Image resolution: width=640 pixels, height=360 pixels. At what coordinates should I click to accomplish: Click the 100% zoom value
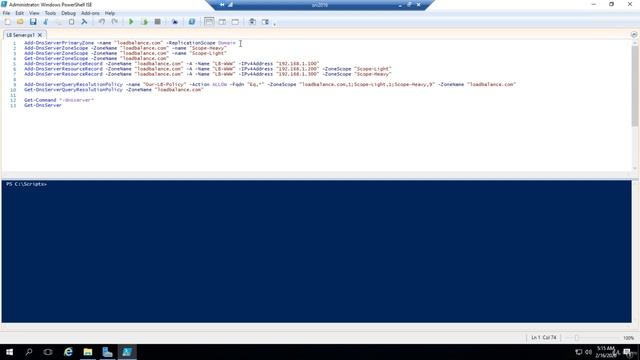[x=628, y=338]
